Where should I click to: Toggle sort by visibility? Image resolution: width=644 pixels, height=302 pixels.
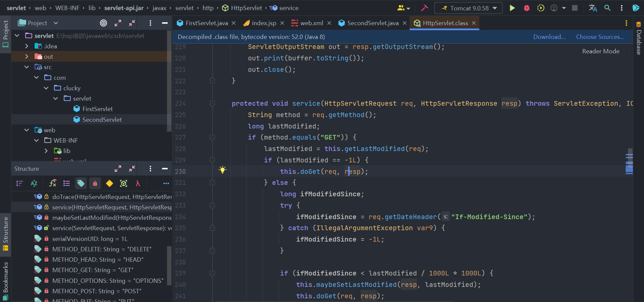tap(19, 183)
